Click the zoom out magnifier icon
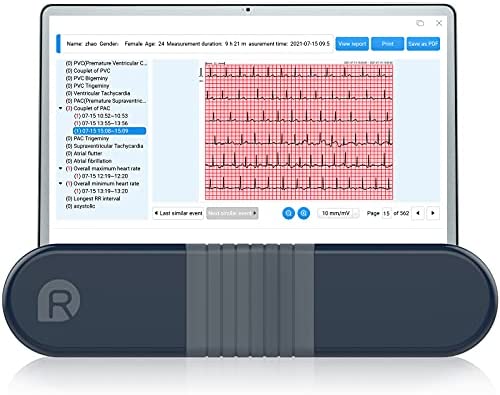Viewport: 500px width, 395px height. click(x=289, y=213)
